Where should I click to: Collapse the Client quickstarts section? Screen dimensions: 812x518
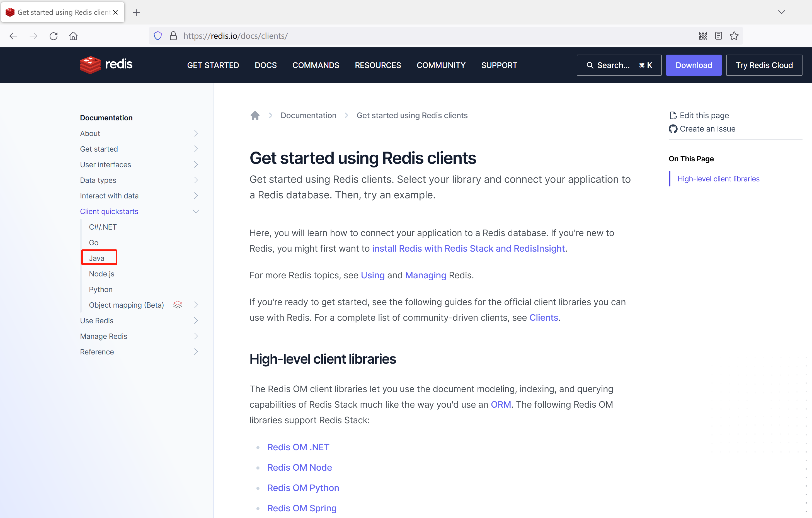coord(196,211)
